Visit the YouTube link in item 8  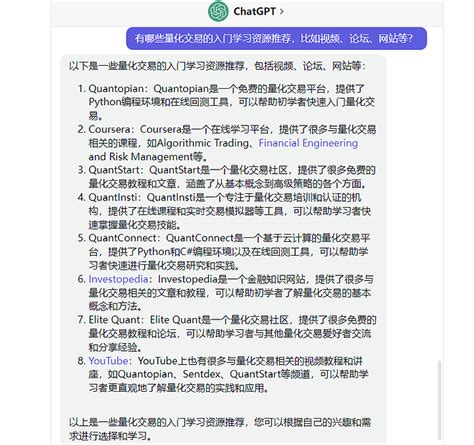108,361
